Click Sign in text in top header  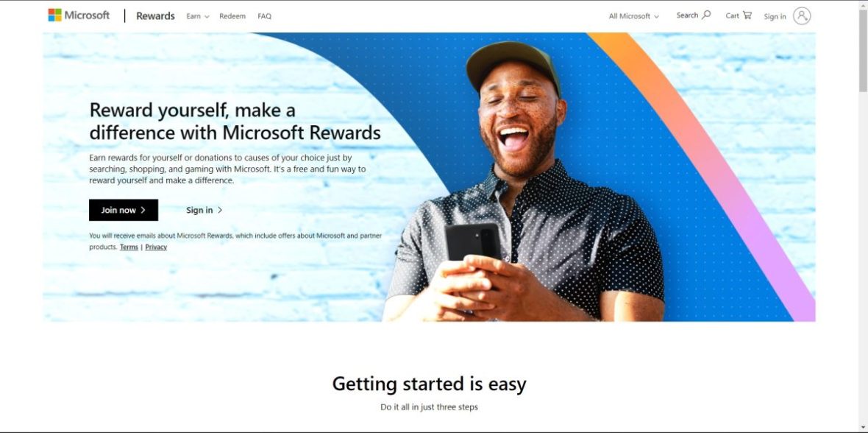(x=775, y=16)
